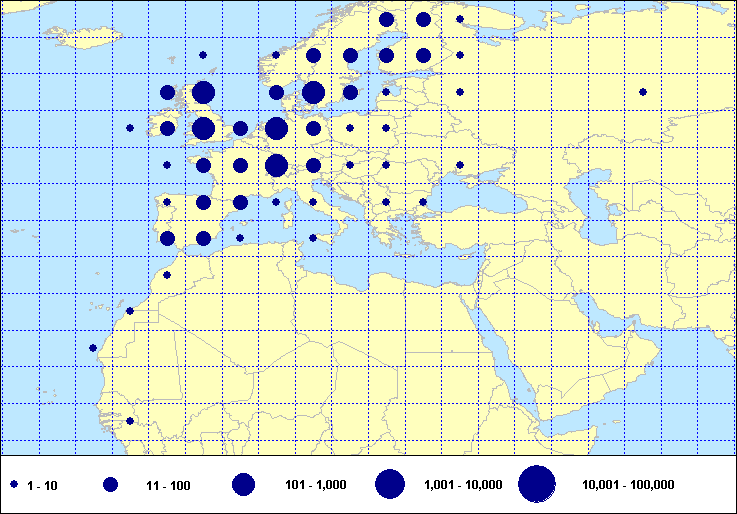737x514 pixels.
Task: Click the small dot near Sicily
Action: [x=313, y=238]
